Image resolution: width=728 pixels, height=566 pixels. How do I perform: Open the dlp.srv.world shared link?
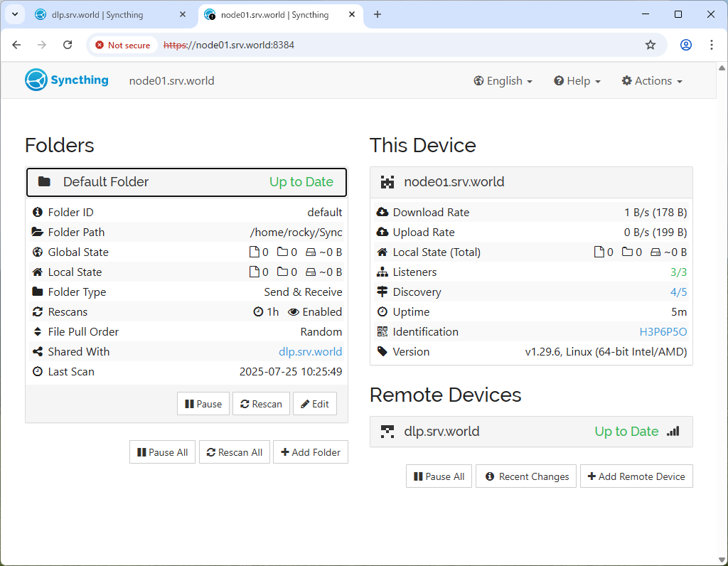tap(310, 351)
